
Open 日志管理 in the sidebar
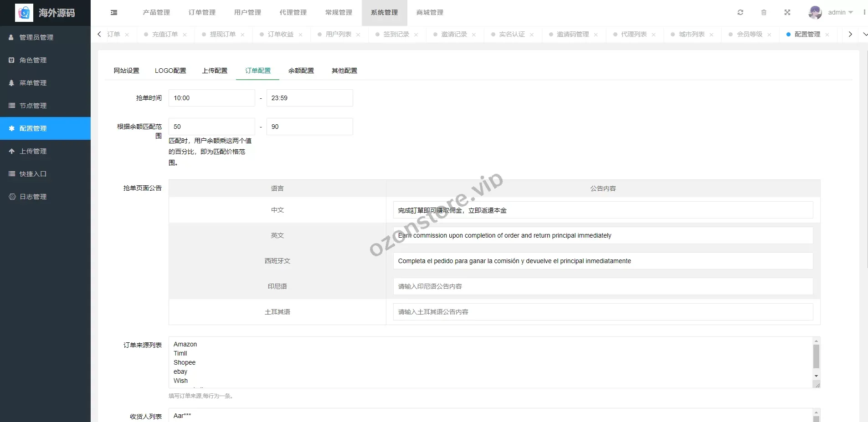point(32,196)
